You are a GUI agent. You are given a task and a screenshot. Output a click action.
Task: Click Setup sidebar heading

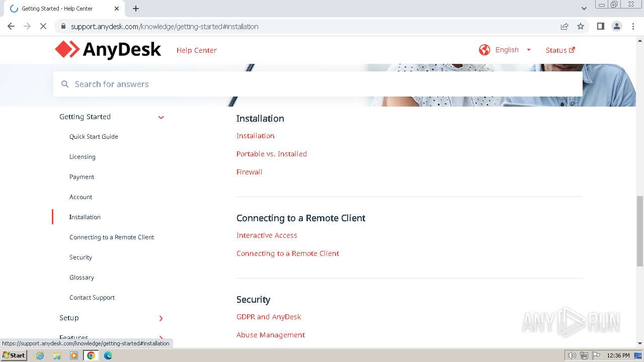(x=69, y=318)
